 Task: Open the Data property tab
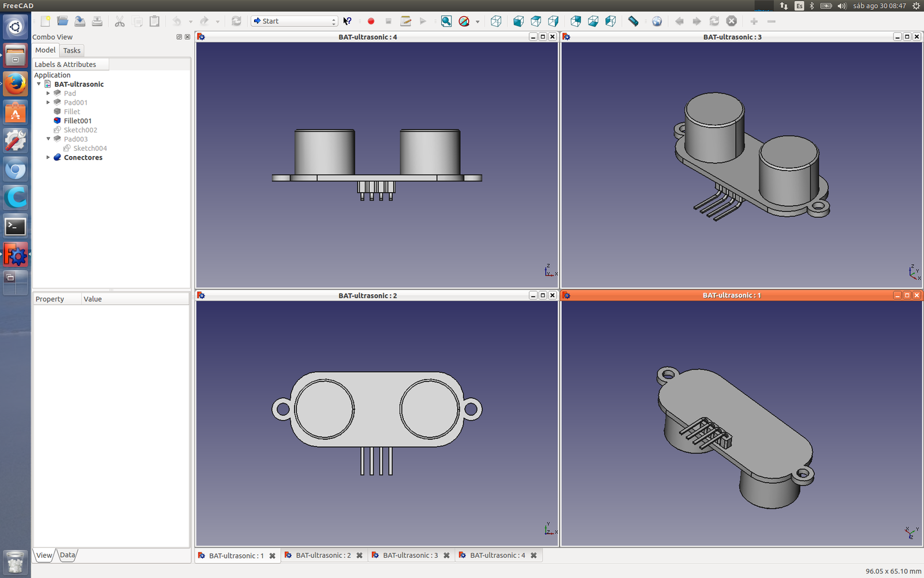(68, 555)
